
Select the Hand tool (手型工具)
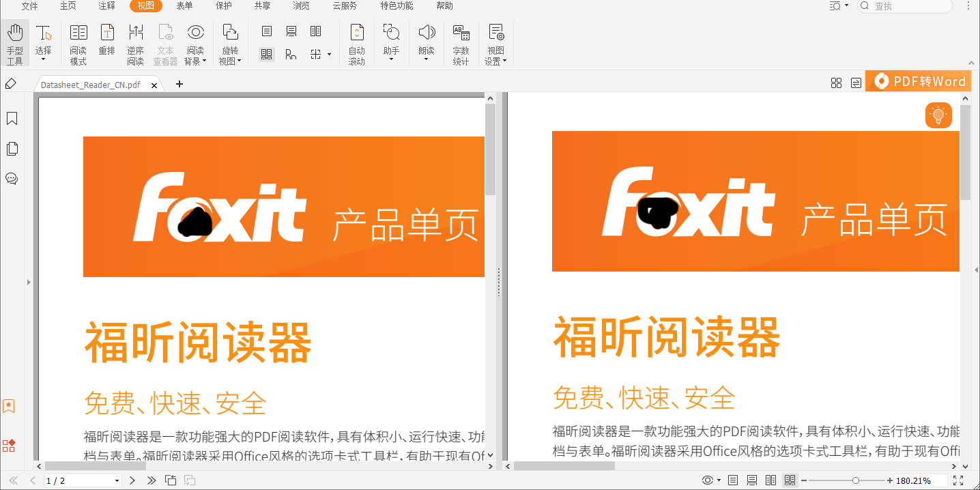[15, 45]
